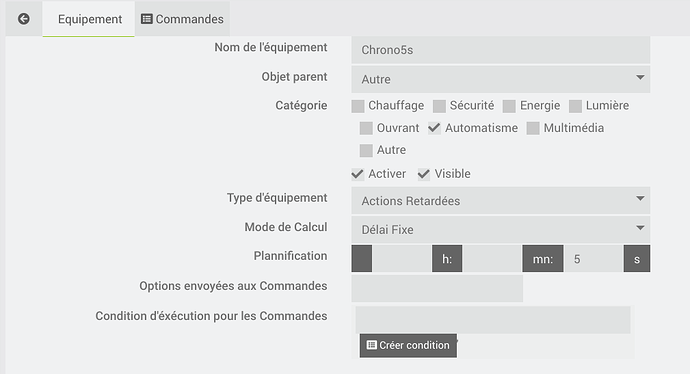Uncheck the Automatisme category

(x=434, y=128)
